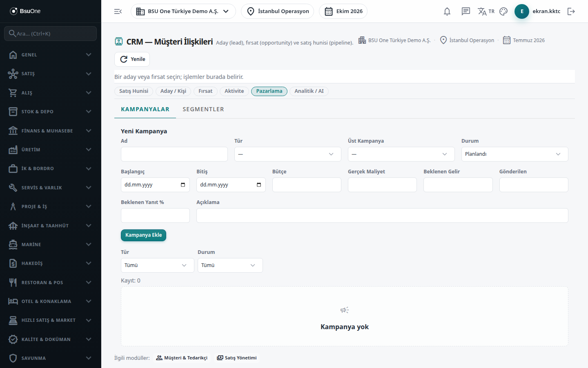Open the Tür filter dropdown set to Tümü
This screenshot has width=588, height=368.
pos(158,265)
